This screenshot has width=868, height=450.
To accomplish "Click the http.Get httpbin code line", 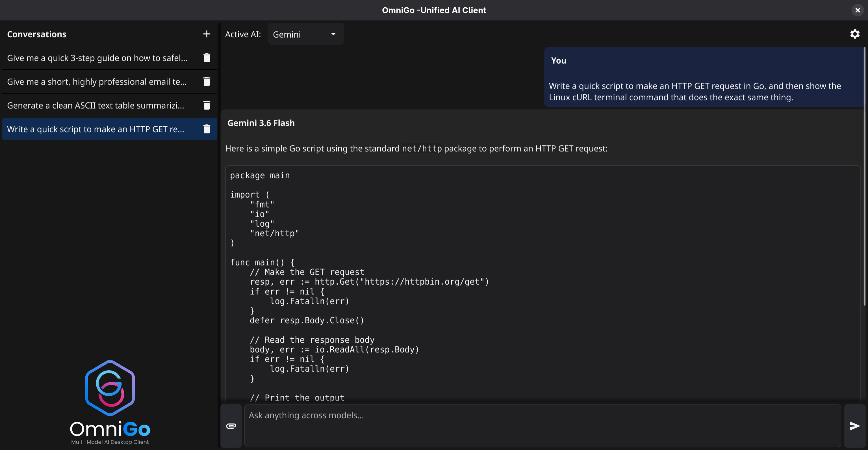I will (x=369, y=282).
